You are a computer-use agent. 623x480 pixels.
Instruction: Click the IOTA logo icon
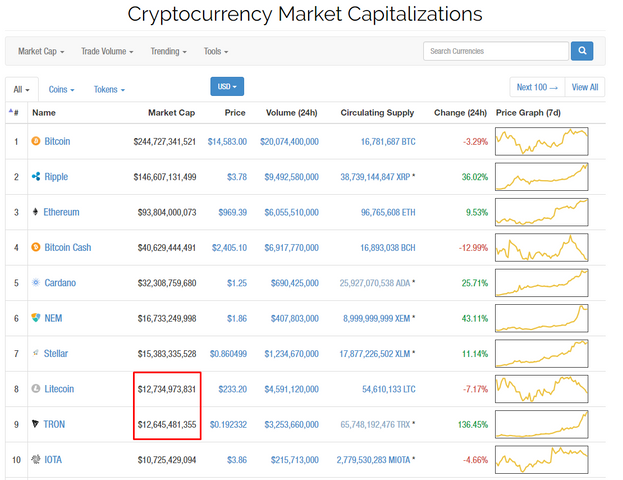36,459
